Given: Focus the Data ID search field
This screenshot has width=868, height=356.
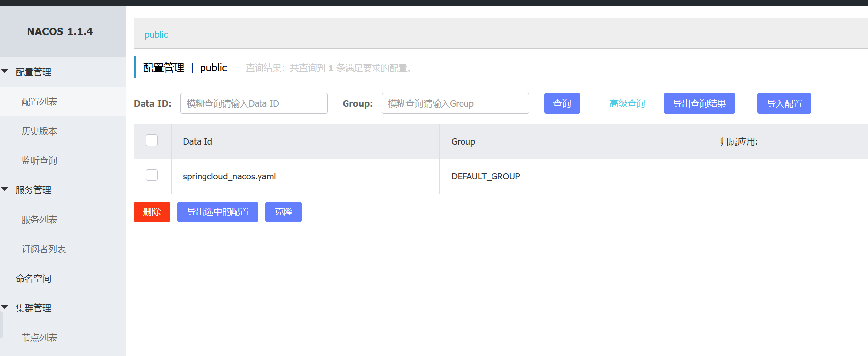Looking at the screenshot, I should (x=254, y=103).
